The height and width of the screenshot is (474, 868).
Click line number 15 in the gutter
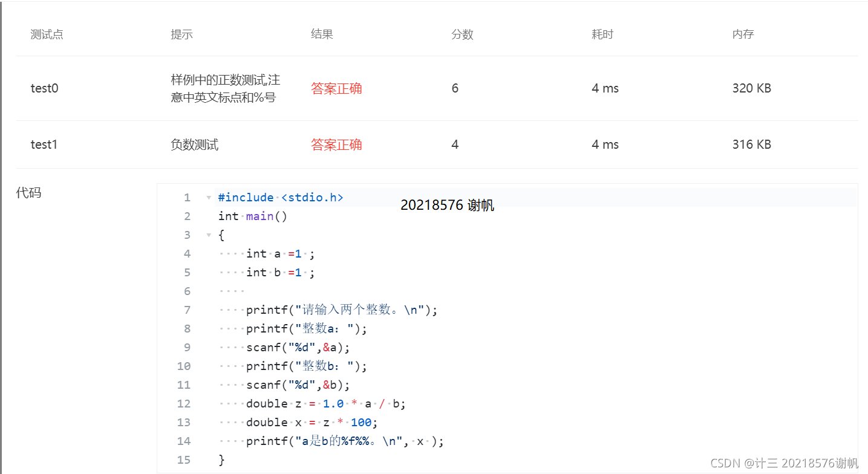(x=184, y=460)
